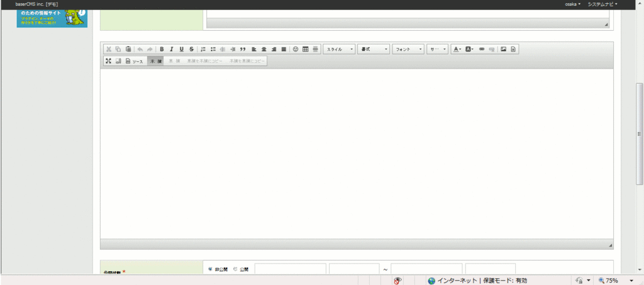Switch editor to ソース view
644x285 pixels.
[135, 61]
